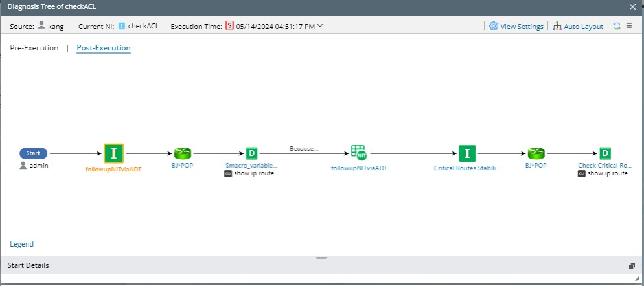Click the checkACL Current NI name
Image resolution: width=644 pixels, height=286 pixels.
pos(143,26)
